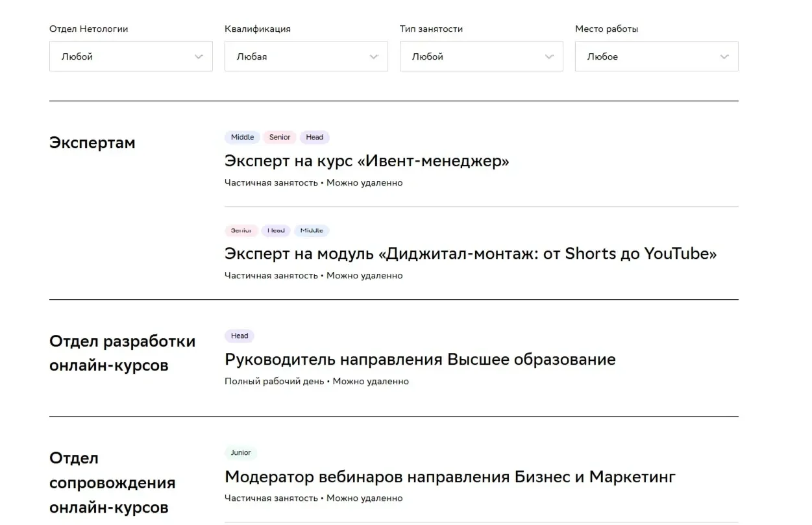Open vacancy Эксперт на модуль «Диджитал-монтаж»
This screenshot has width=812, height=525.
pos(471,254)
